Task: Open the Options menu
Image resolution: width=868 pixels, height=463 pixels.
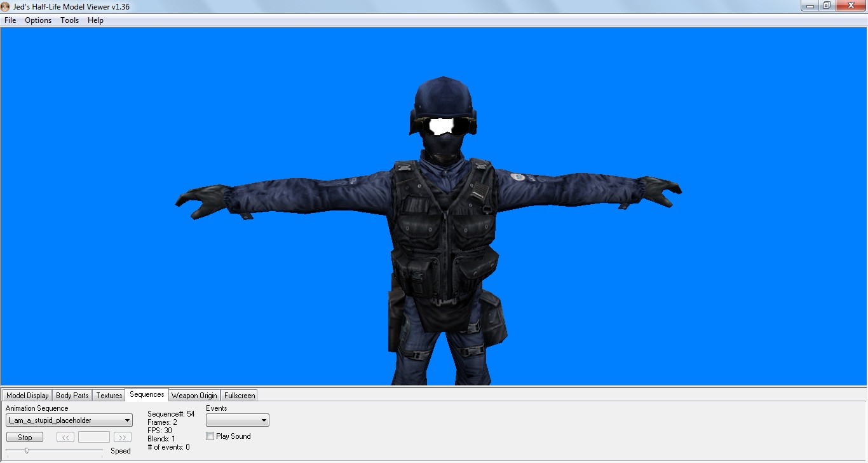Action: 37,20
